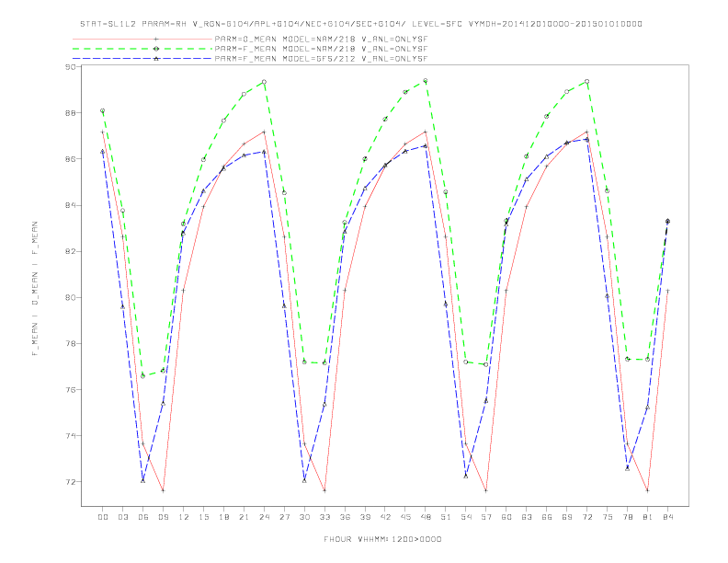Click red plus data point at hour 81
Viewport: 728px width, 563px height.
pyautogui.click(x=648, y=490)
